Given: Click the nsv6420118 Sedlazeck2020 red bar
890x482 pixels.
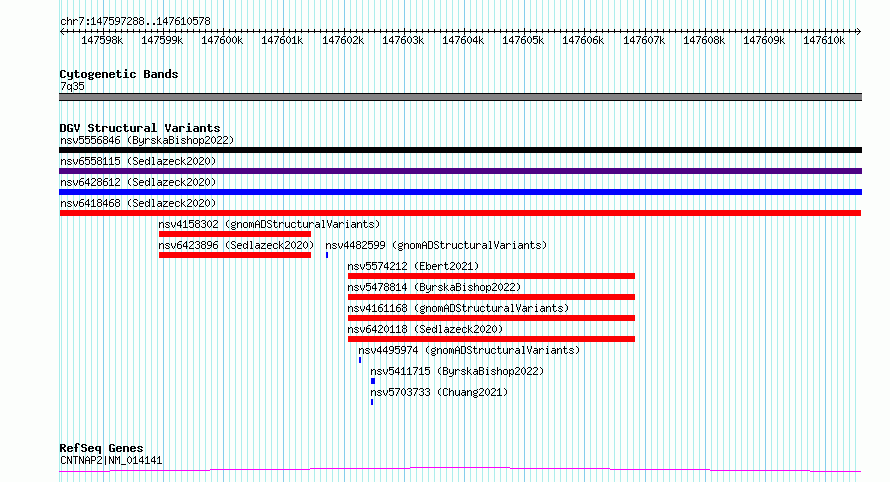Looking at the screenshot, I should (x=491, y=339).
